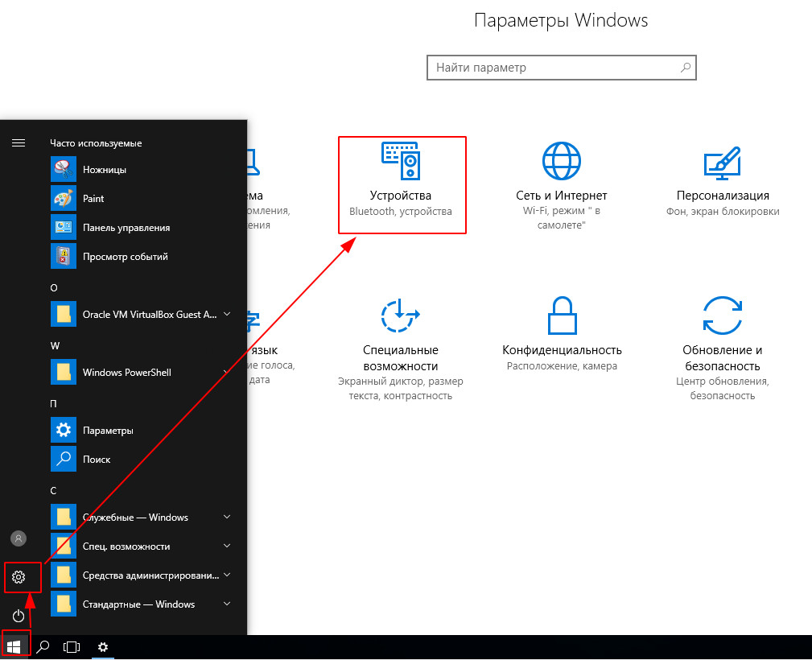Open taskbar search magnifier

[x=43, y=646]
